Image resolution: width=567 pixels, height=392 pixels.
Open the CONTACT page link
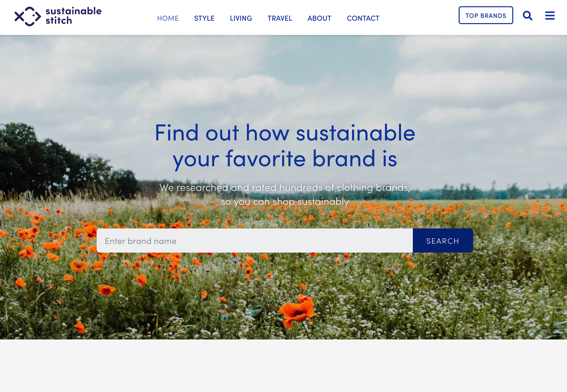point(363,18)
